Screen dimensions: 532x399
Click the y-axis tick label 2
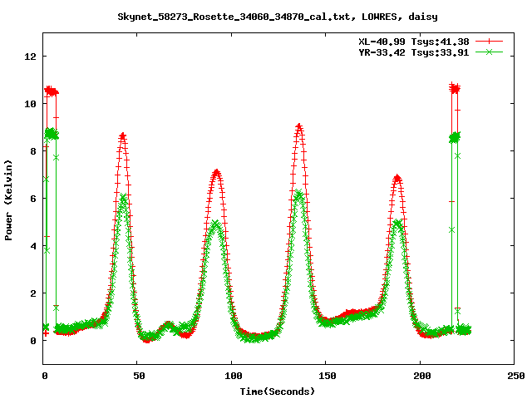[x=33, y=293]
